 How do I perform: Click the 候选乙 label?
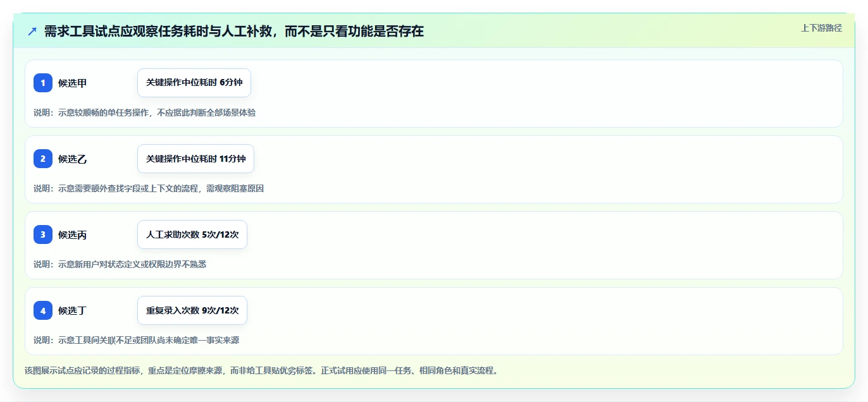73,159
